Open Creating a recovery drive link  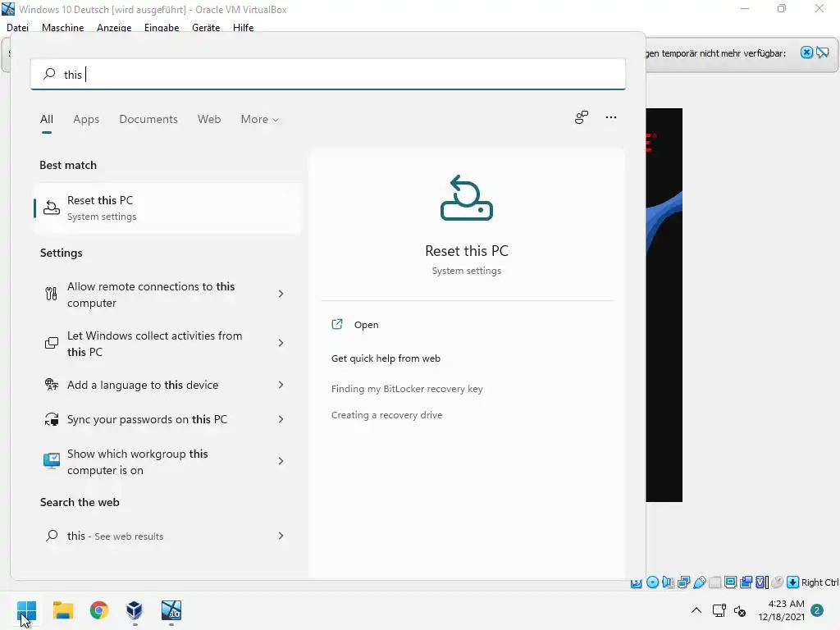386,414
